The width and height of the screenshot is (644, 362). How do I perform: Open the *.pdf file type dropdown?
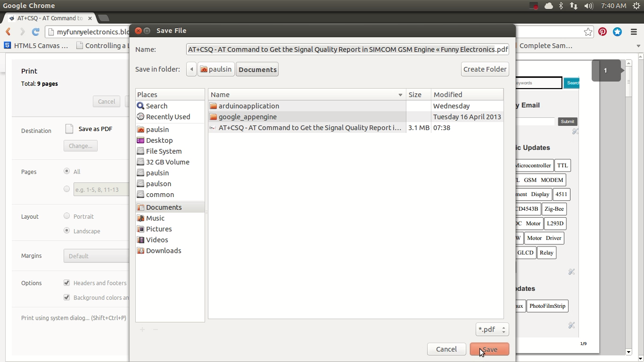[492, 329]
